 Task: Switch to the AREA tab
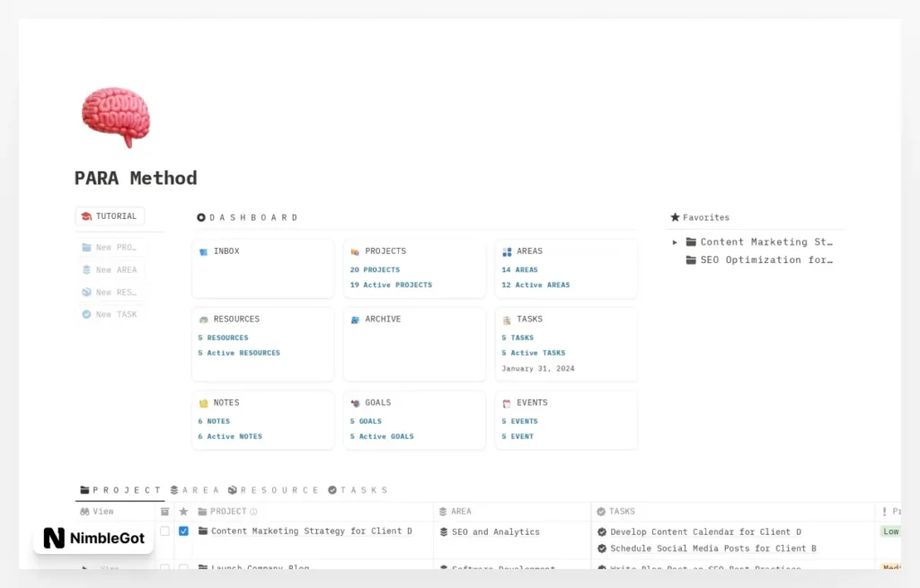pos(194,490)
